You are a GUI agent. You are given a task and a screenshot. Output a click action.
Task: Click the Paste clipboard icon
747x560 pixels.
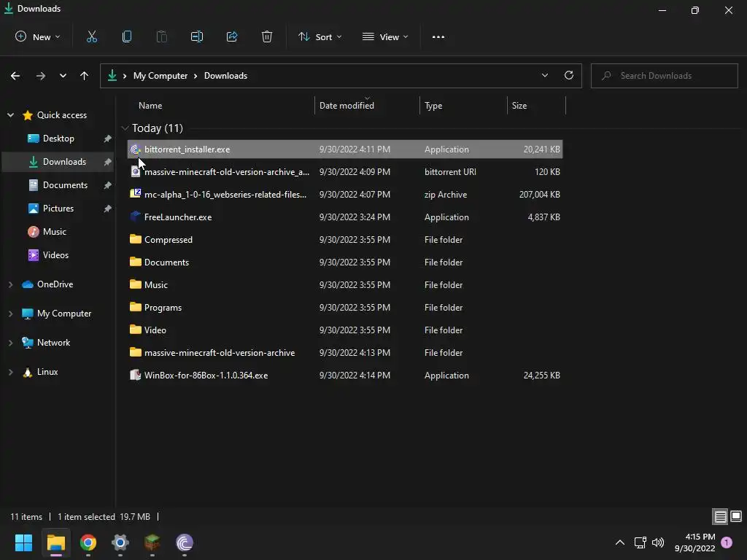[161, 36]
